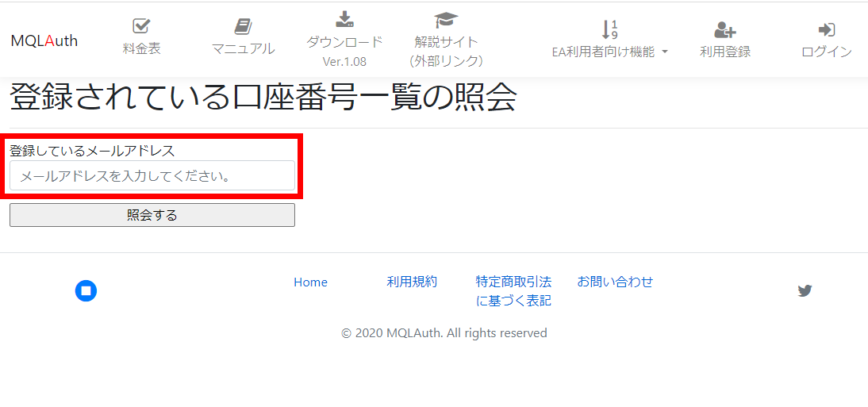
Task: Go to the ログイン page
Action: 827,52
